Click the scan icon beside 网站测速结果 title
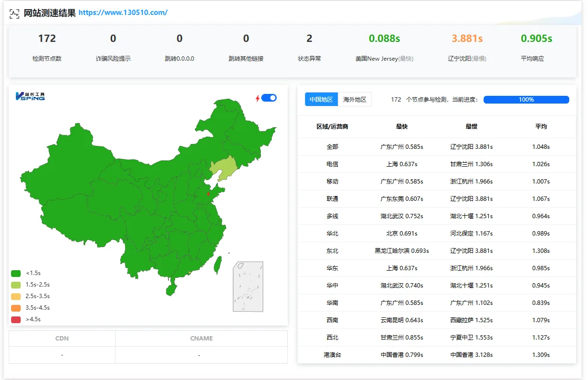This screenshot has height=380, width=588. pos(14,13)
